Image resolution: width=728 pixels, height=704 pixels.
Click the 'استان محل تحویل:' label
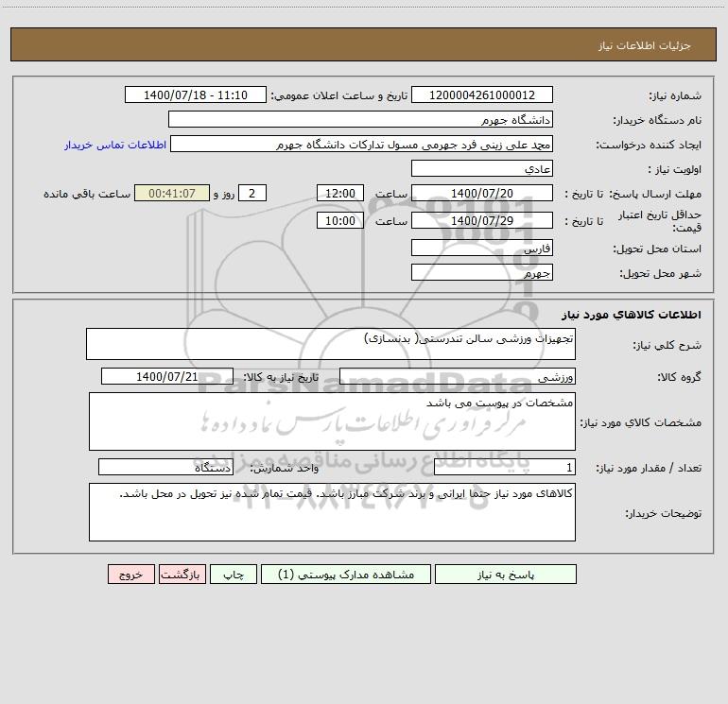click(x=657, y=249)
